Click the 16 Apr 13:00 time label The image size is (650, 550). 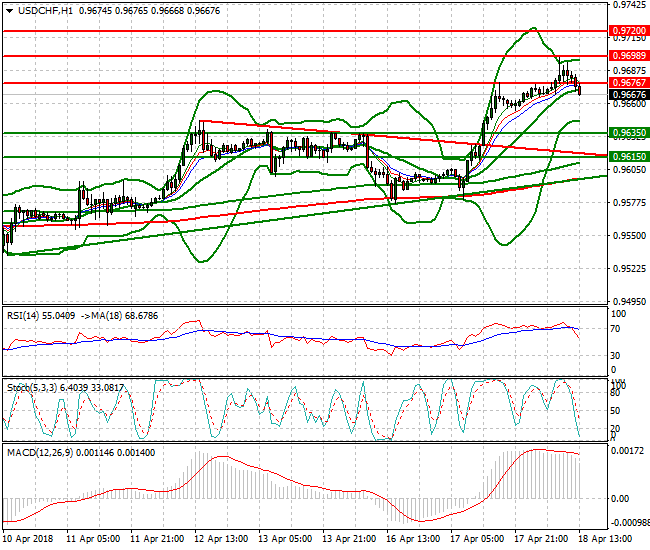pyautogui.click(x=413, y=539)
